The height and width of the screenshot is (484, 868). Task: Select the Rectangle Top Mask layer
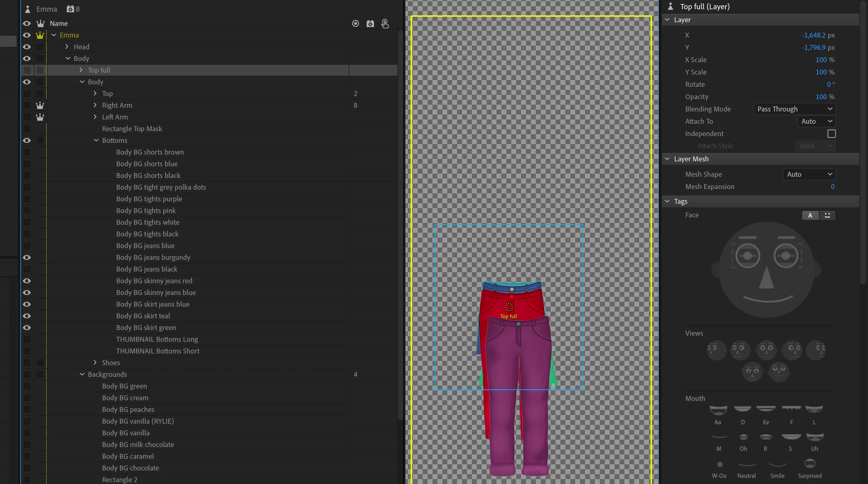132,129
